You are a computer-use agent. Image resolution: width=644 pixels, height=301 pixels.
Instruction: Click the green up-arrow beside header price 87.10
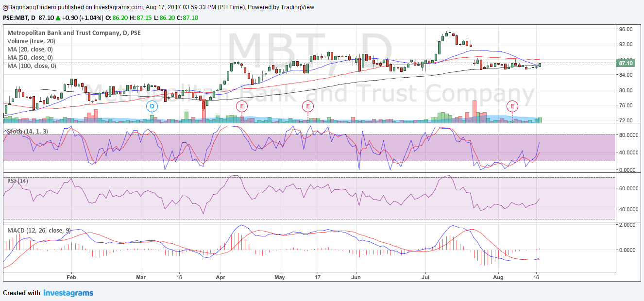58,17
